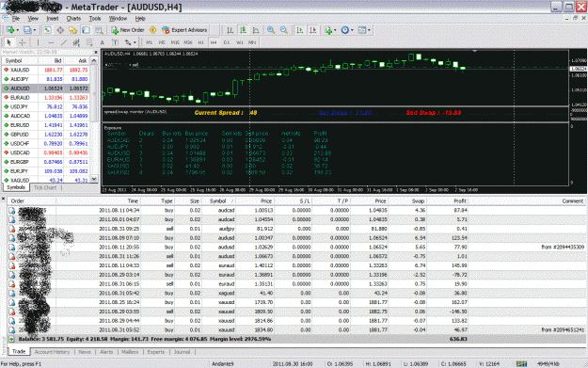Screen dimensions: 588x368
Task: Open the Tick Chart tab
Action: pyautogui.click(x=45, y=187)
